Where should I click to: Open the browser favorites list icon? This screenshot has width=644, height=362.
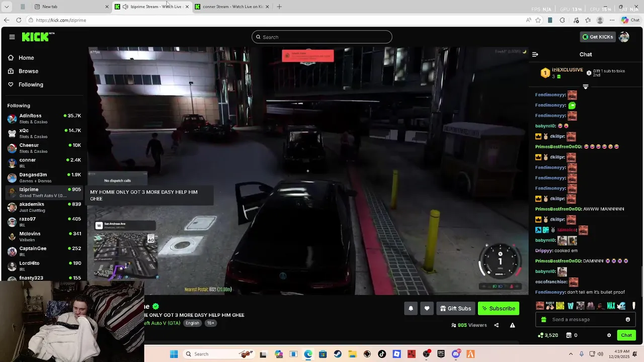pos(588,20)
